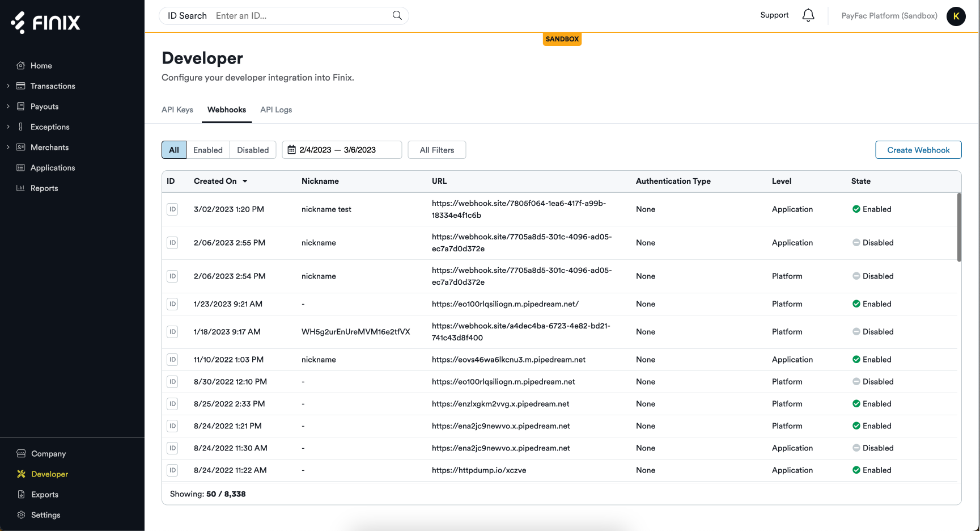The height and width of the screenshot is (531, 980).
Task: Select the Webhooks tab
Action: [x=227, y=109]
